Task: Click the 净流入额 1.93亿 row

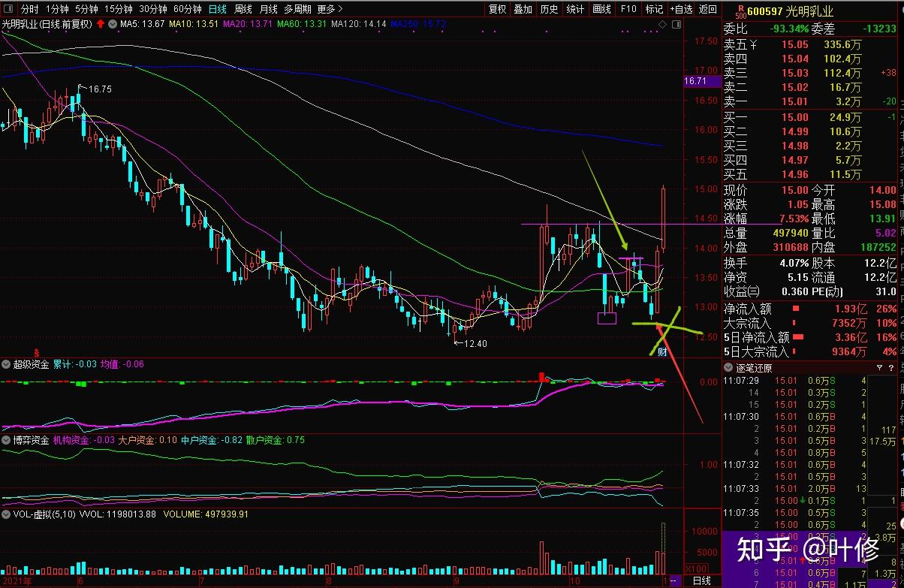Action: [811, 309]
